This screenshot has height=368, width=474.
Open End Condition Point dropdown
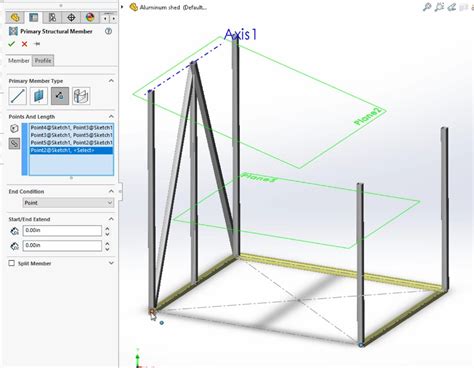click(68, 203)
